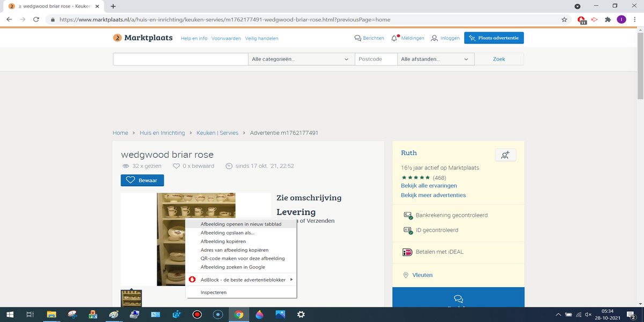The height and width of the screenshot is (322, 644).
Task: Follow seller Ruth with add-user icon
Action: coord(505,155)
